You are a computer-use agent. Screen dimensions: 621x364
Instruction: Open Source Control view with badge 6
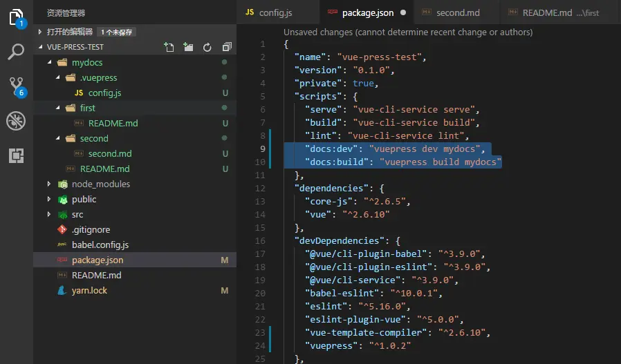click(x=16, y=86)
